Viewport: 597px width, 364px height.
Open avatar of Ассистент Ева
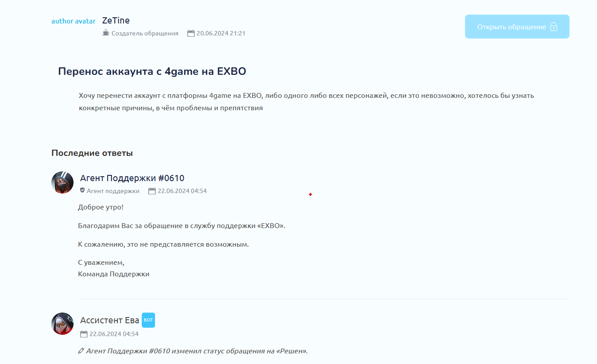[62, 324]
